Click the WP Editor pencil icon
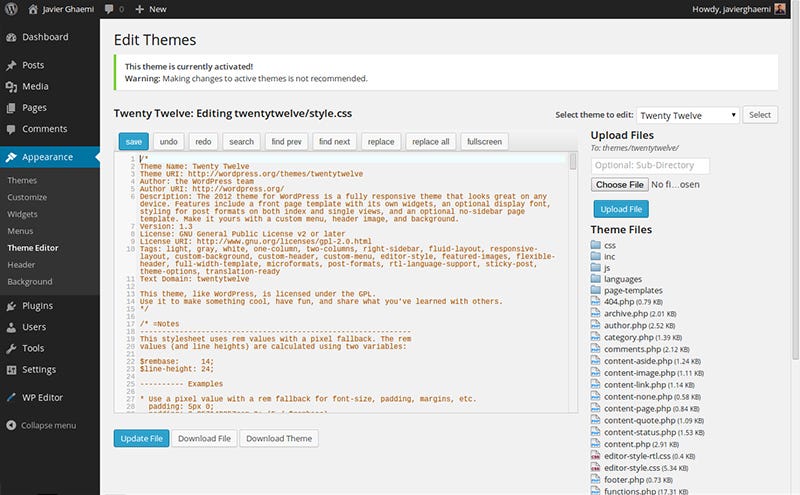 (11, 398)
